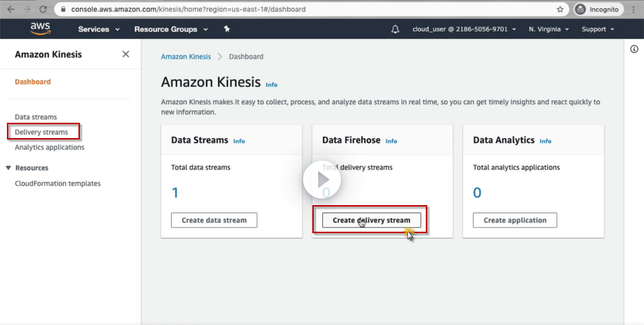Close the Amazon Kinesis sidebar
This screenshot has width=644, height=325.
tap(126, 54)
